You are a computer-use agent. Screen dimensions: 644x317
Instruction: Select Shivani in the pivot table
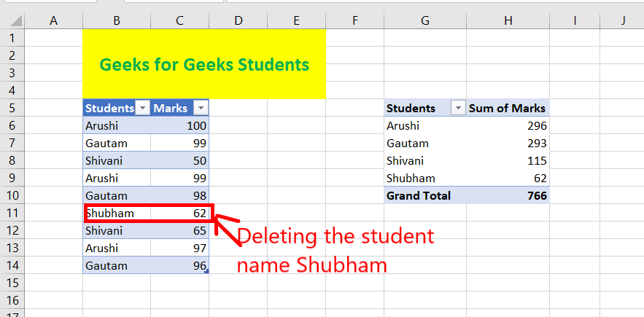pos(425,160)
